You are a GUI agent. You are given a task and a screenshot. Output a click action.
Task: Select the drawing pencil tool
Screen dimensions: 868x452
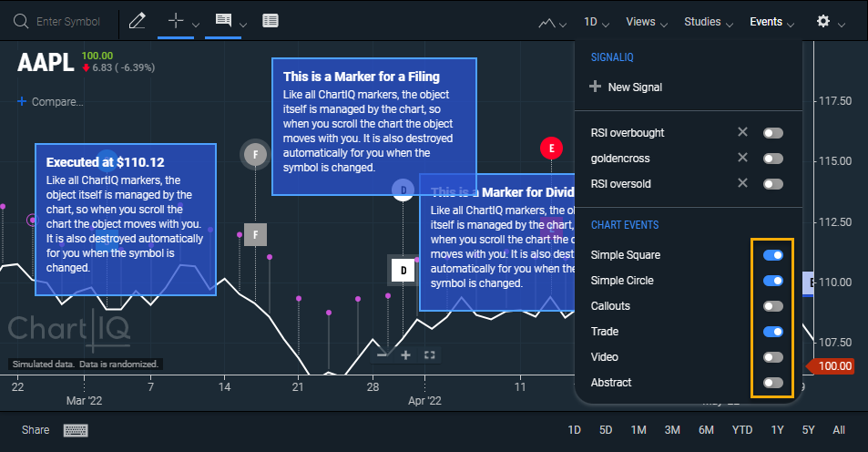138,21
